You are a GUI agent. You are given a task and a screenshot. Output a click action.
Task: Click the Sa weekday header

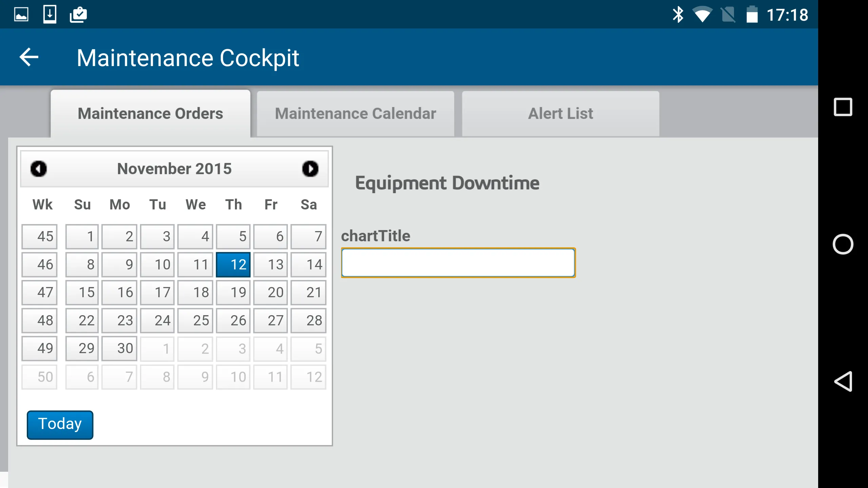pos(309,205)
